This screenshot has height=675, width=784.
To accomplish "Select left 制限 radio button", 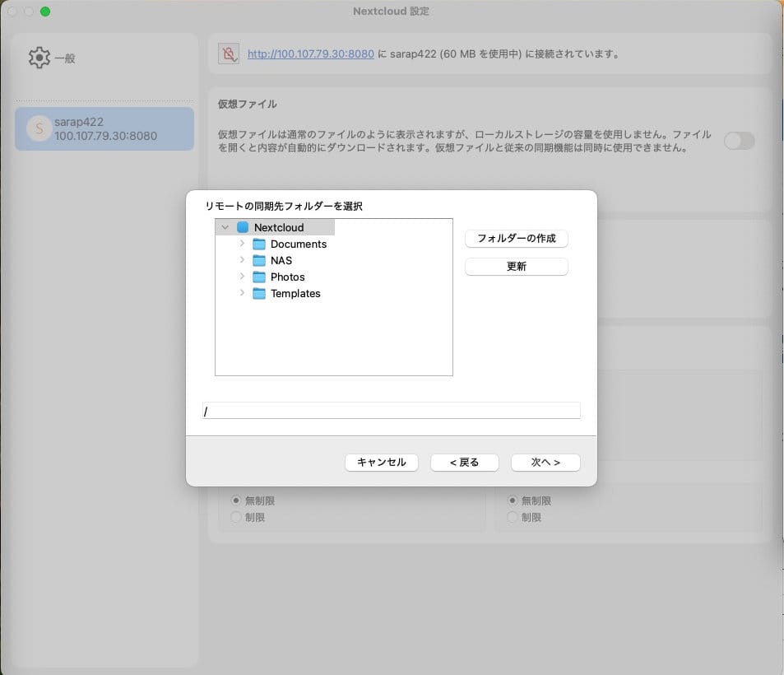I will pyautogui.click(x=236, y=517).
